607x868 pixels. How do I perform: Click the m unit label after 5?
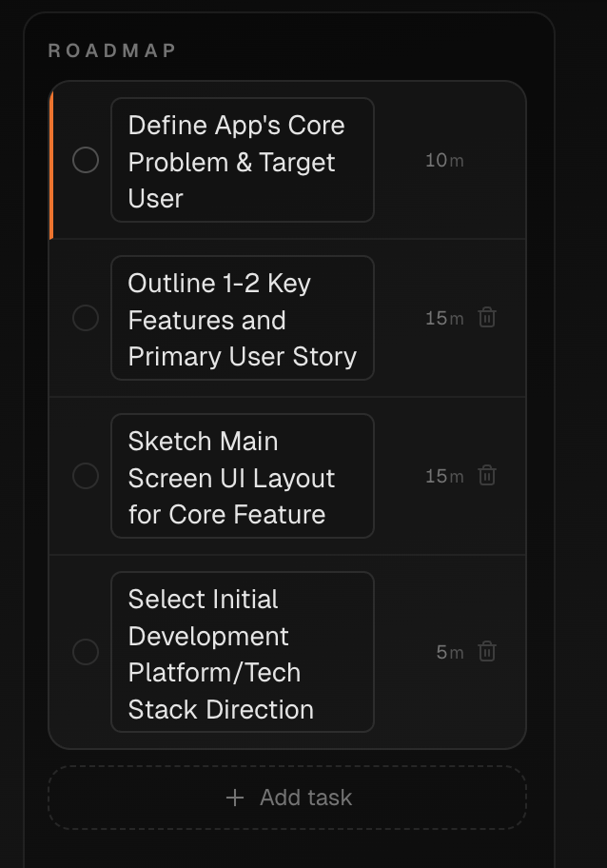457,653
